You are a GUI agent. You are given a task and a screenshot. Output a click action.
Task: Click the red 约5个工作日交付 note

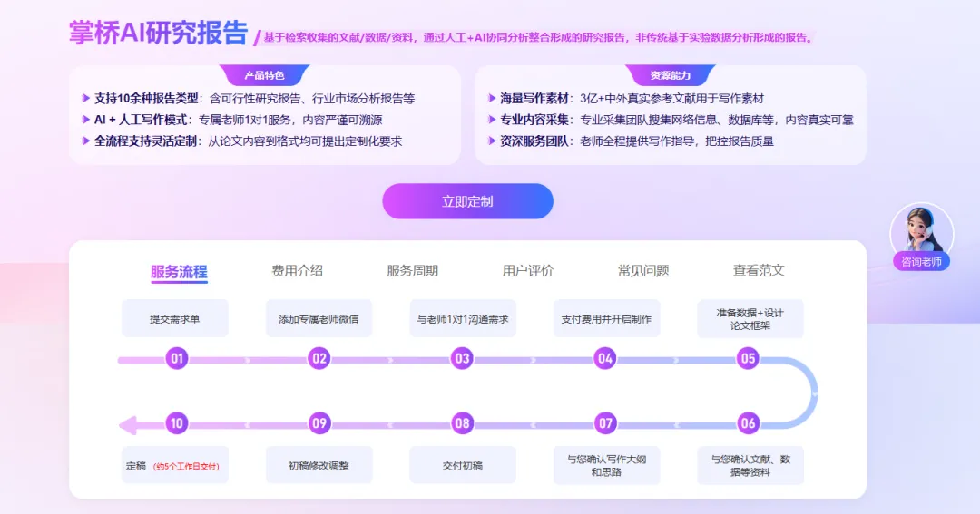click(186, 466)
